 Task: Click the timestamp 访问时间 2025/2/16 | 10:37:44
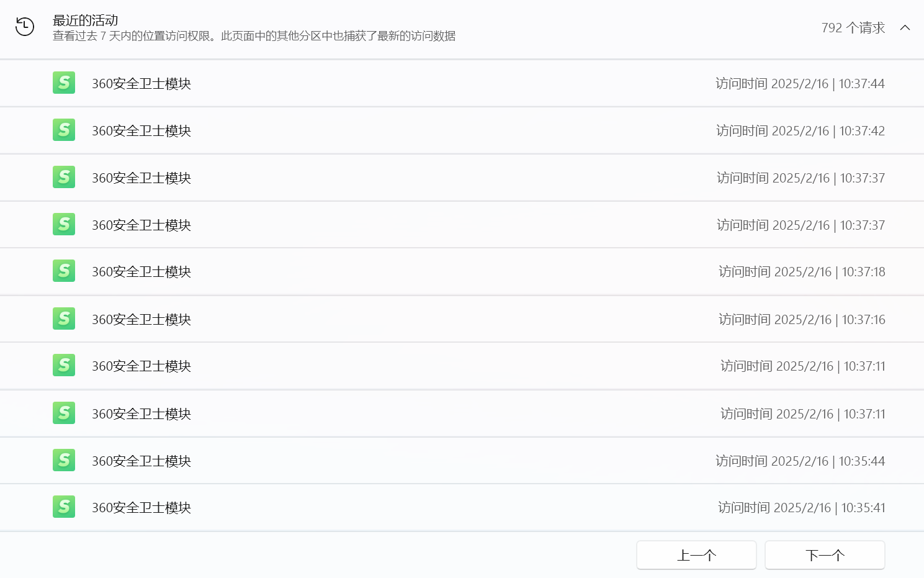click(800, 84)
